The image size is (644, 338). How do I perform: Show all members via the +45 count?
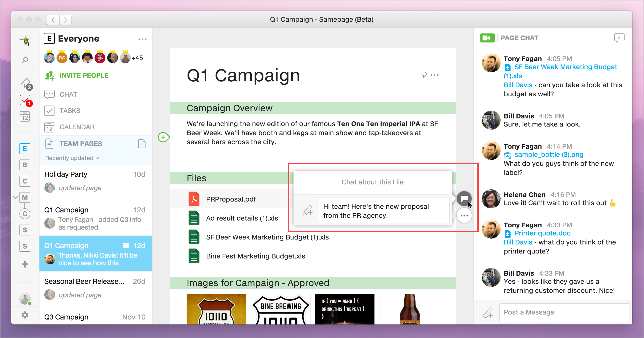point(137,58)
